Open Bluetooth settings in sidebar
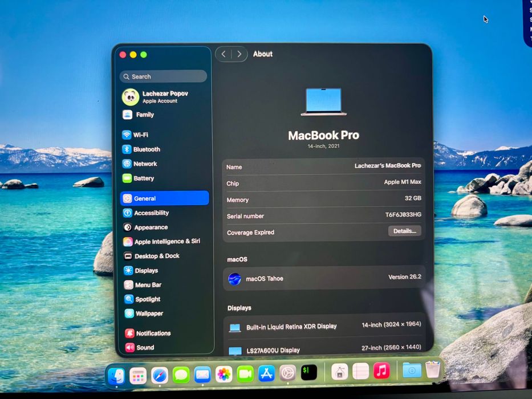Screen dimensions: 532x399 (141, 149)
